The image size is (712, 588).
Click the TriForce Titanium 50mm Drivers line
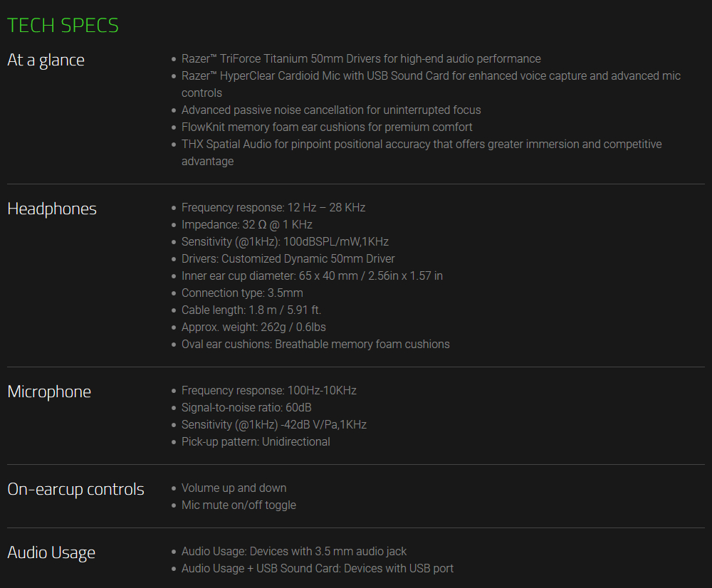click(361, 59)
